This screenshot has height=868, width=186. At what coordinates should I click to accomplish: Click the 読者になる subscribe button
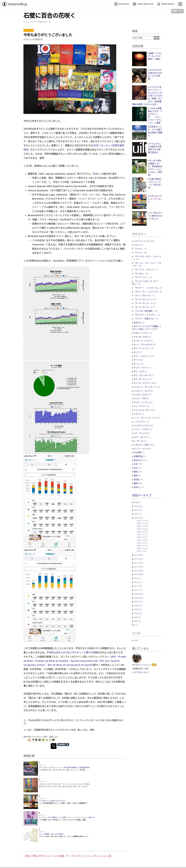click(177, 11)
